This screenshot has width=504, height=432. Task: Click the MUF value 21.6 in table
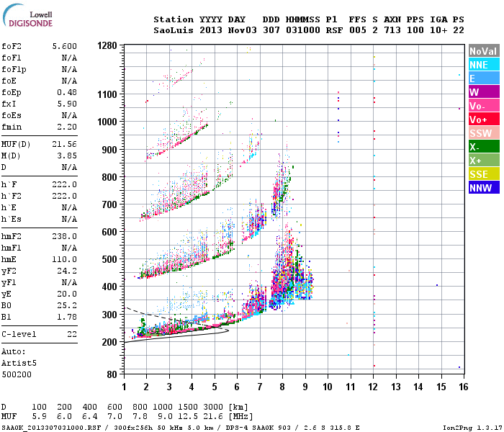pos(213,417)
